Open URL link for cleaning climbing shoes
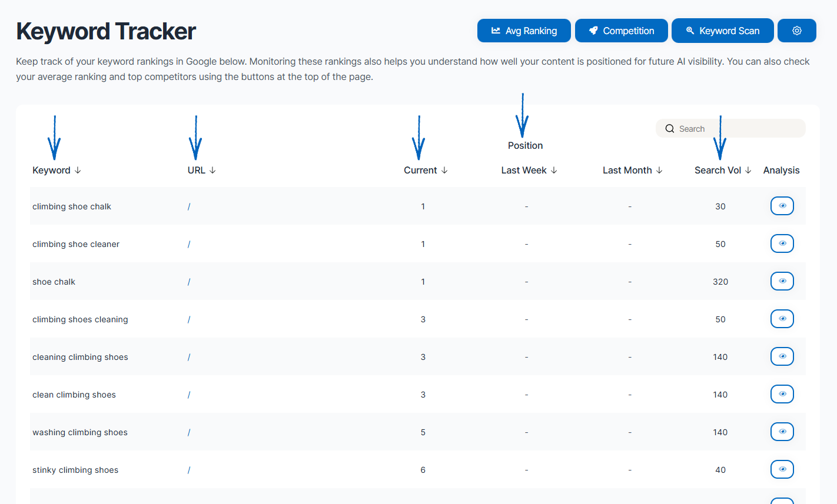The image size is (837, 504). point(189,357)
